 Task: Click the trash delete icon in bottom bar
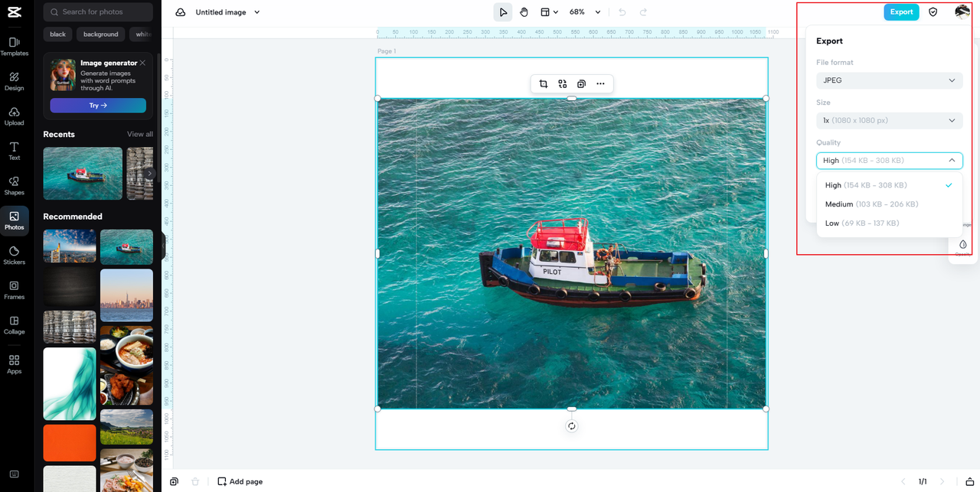[195, 481]
